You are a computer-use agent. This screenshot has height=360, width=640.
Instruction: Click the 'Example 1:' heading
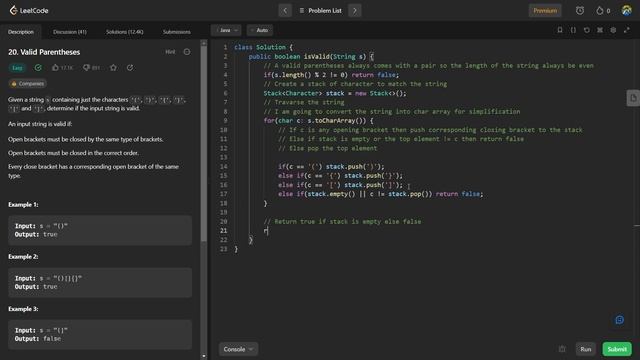(x=23, y=204)
